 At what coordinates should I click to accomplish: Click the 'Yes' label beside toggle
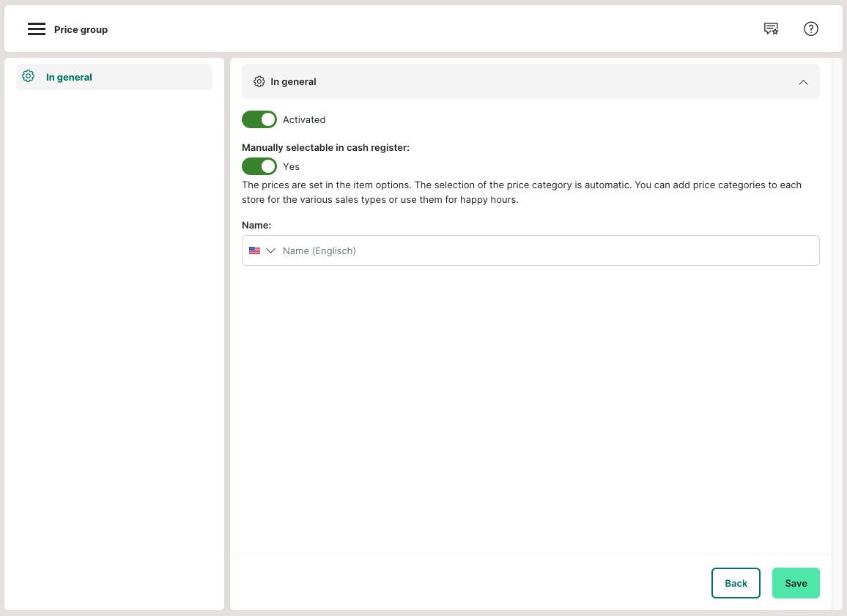pyautogui.click(x=291, y=167)
